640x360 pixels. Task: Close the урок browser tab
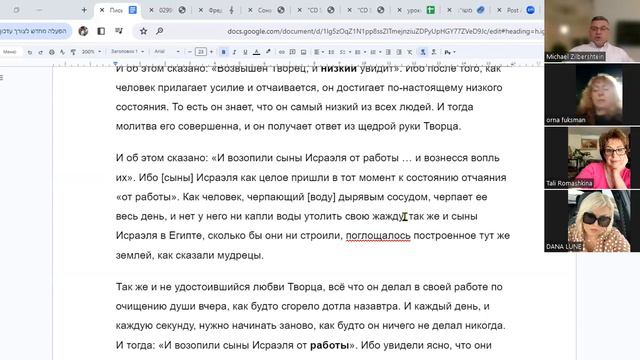(x=399, y=10)
